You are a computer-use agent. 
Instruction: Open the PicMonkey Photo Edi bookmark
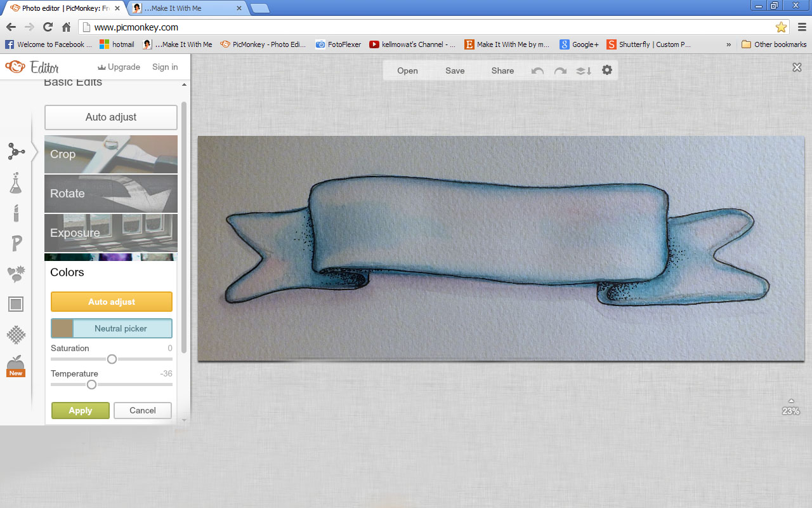[x=262, y=44]
